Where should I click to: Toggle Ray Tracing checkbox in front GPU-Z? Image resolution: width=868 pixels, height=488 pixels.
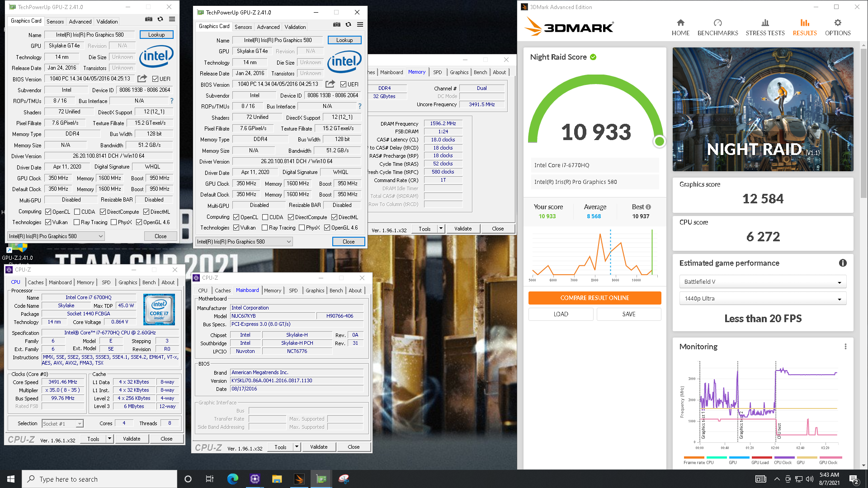tap(264, 228)
